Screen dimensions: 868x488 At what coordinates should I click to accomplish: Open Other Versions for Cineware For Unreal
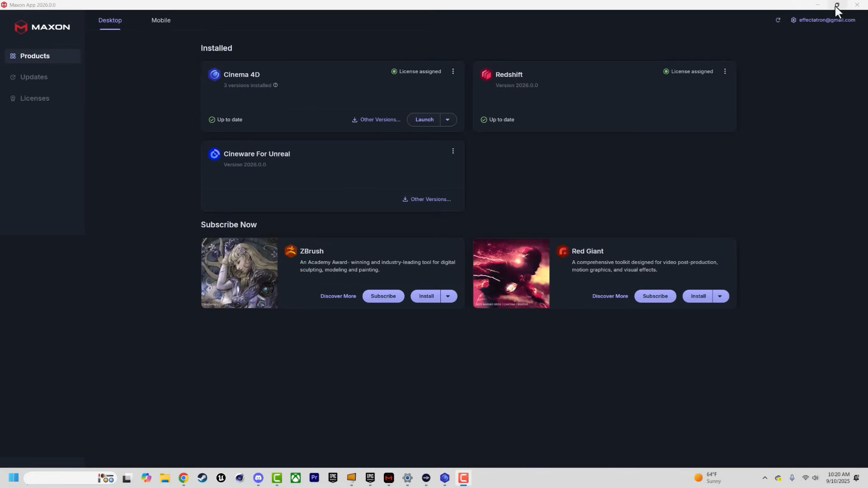coord(426,199)
